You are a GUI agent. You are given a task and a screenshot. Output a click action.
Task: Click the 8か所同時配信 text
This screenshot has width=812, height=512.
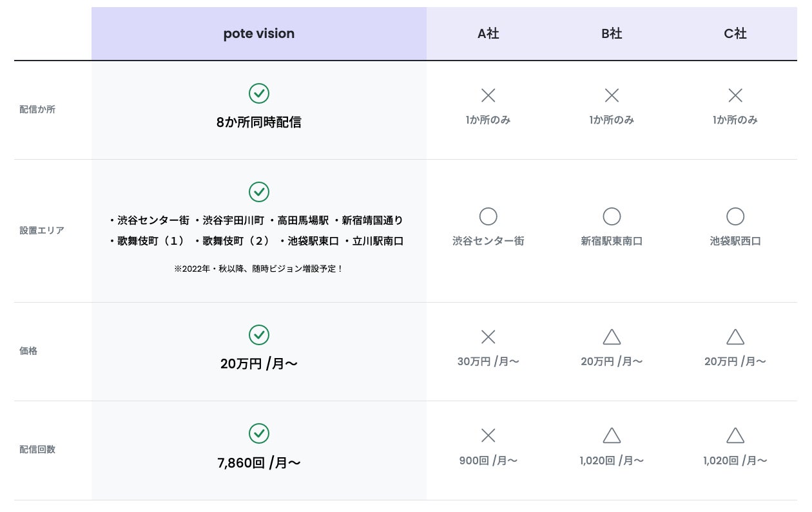point(258,122)
